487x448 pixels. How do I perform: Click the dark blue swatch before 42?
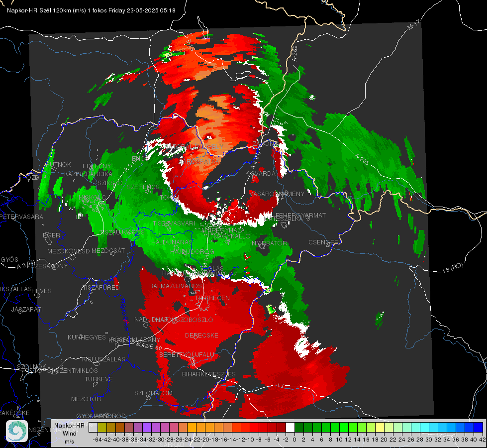click(x=478, y=428)
